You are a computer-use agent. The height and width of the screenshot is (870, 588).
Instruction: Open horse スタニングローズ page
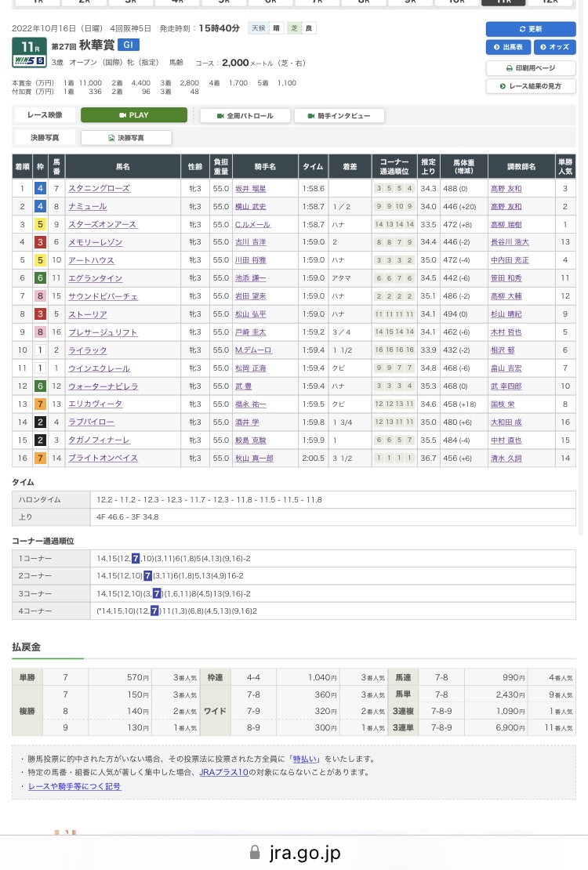point(99,189)
